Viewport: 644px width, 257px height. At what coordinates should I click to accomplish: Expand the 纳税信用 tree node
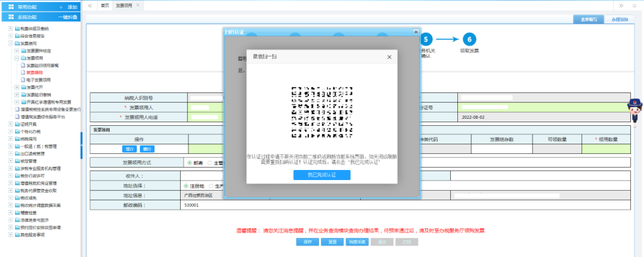(x=11, y=139)
